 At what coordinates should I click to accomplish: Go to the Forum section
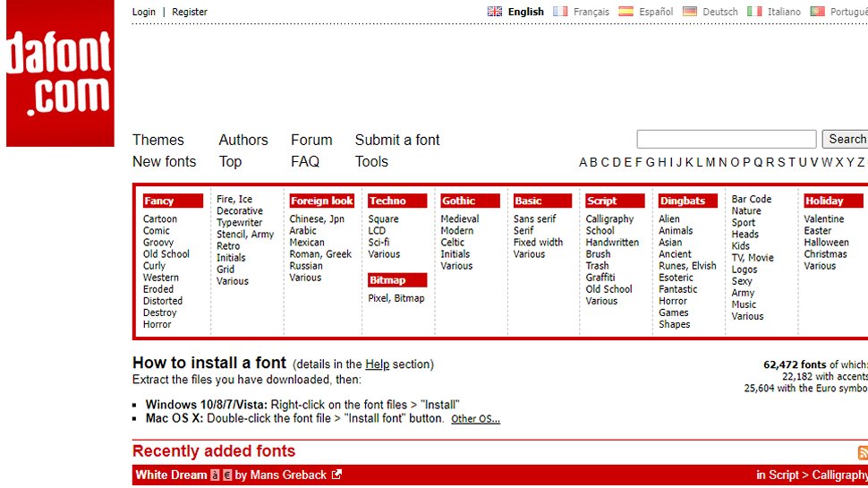point(311,140)
